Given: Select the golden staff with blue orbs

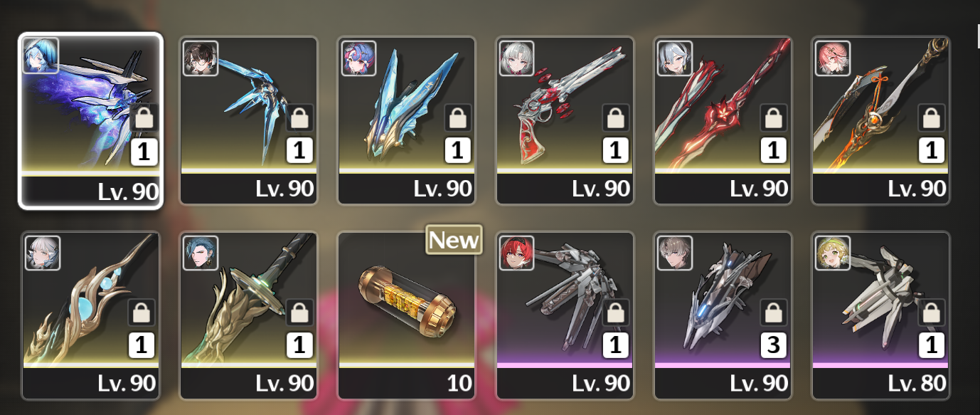Looking at the screenshot, I should (91, 315).
